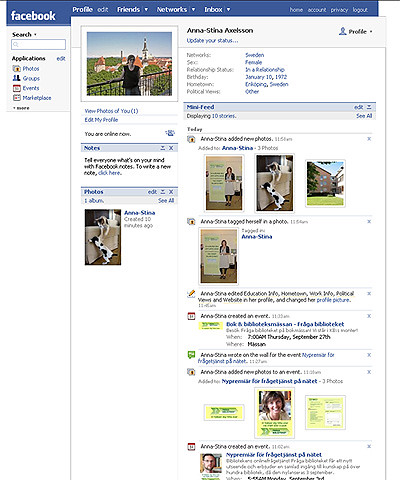This screenshot has width=400, height=480.
Task: Open the building photo thumbnail in Mini-Feed
Action: pos(325,183)
